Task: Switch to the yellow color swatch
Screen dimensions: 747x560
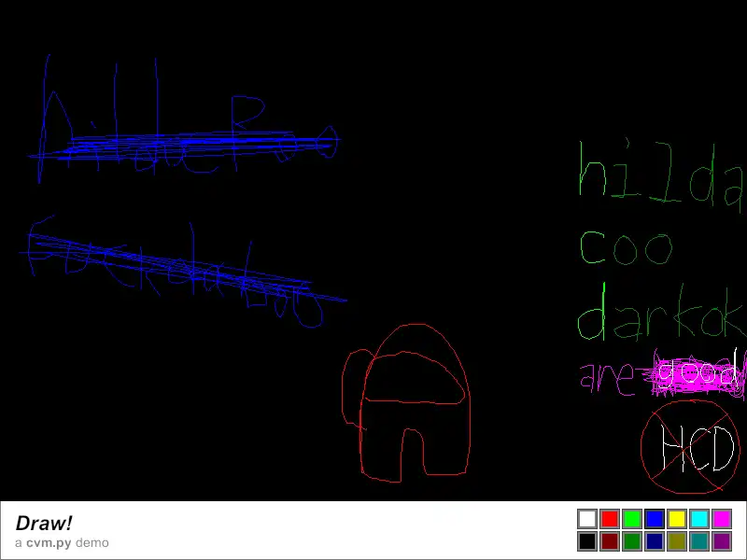Action: [x=677, y=519]
